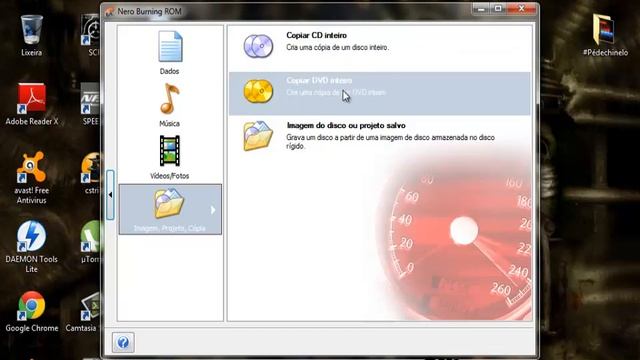640x360 pixels.
Task: Close the Nero Burning ROM window
Action: point(521,9)
